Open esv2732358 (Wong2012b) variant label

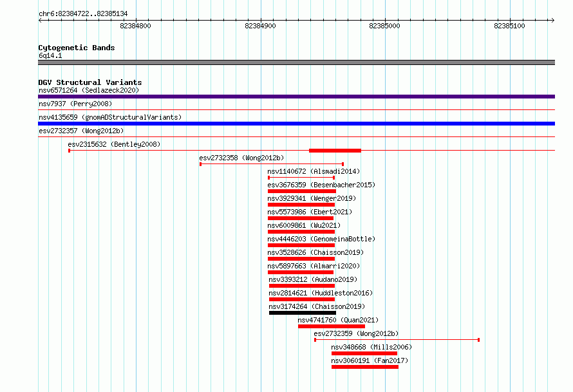click(241, 158)
